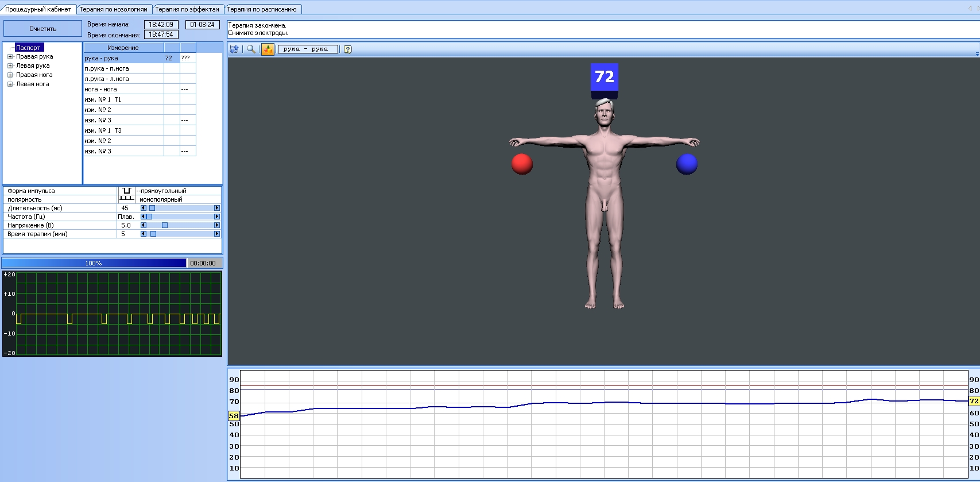Click the Длительность value 45
The height and width of the screenshot is (482, 980).
tap(125, 208)
